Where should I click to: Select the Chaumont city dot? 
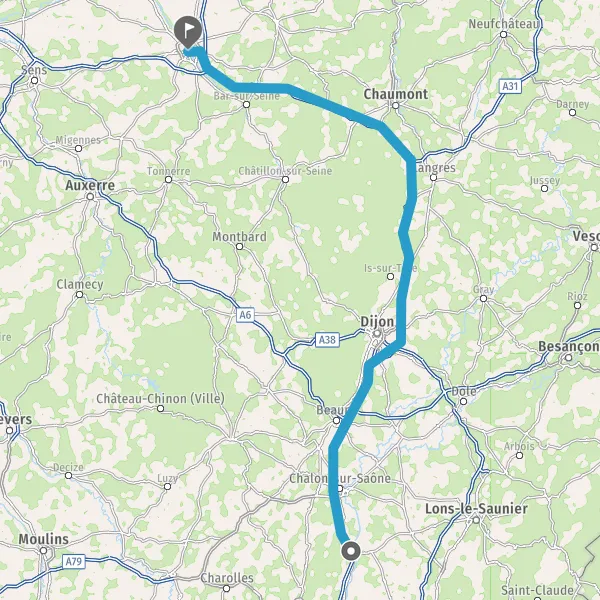(x=396, y=105)
